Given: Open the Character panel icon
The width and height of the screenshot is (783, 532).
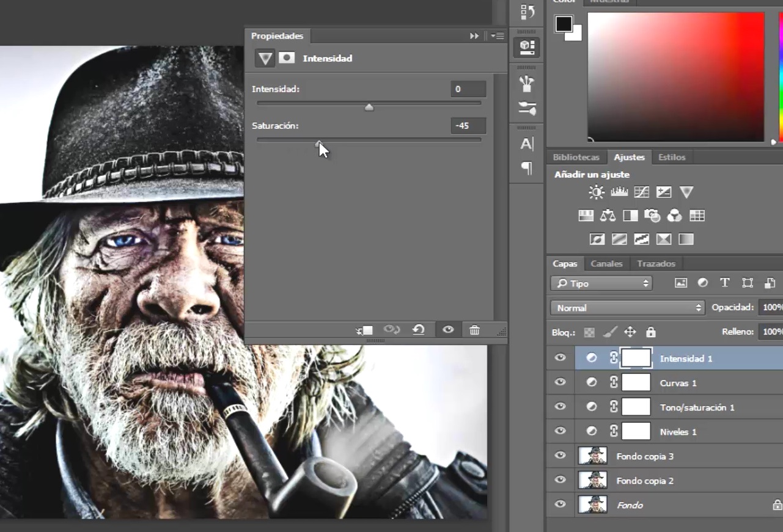Looking at the screenshot, I should click(527, 144).
